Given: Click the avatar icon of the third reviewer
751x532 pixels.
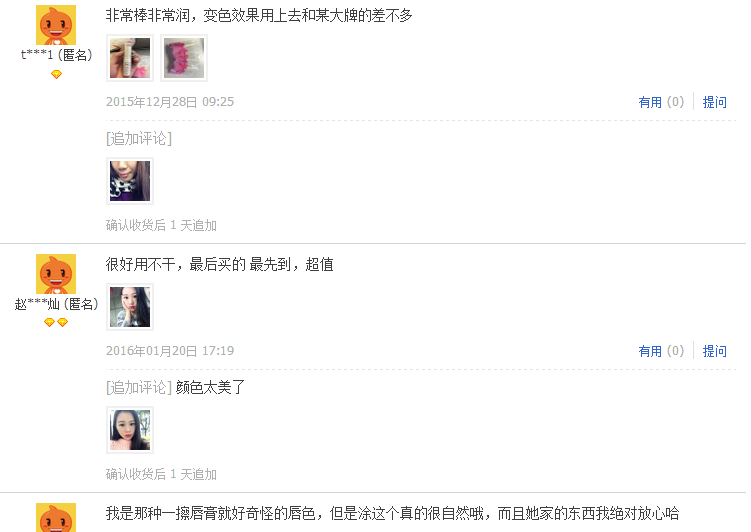Looking at the screenshot, I should (x=56, y=518).
